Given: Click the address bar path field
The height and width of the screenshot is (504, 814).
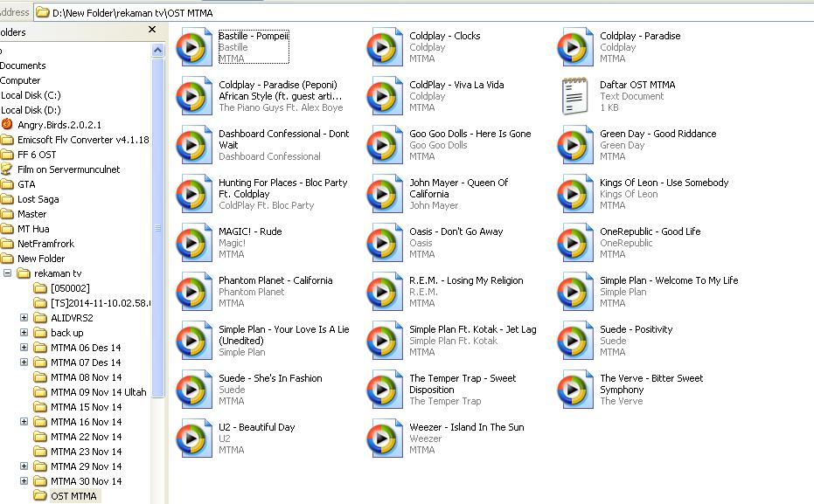Looking at the screenshot, I should pyautogui.click(x=423, y=12).
